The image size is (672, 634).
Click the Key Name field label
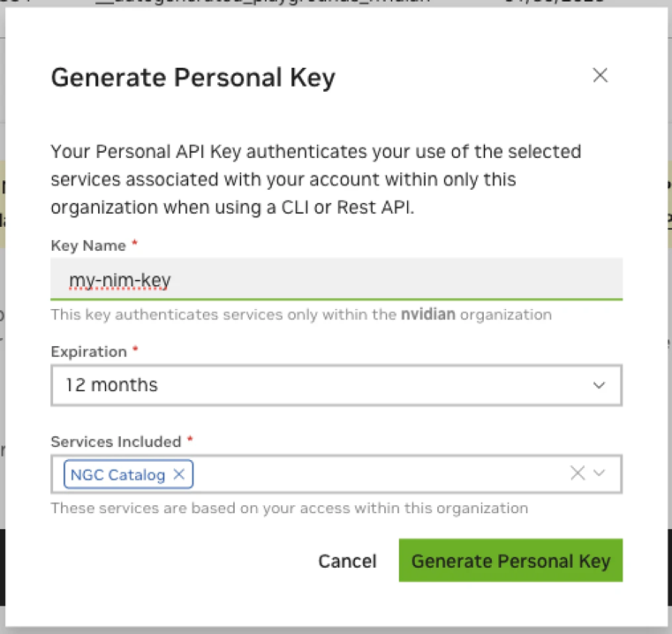pyautogui.click(x=88, y=245)
